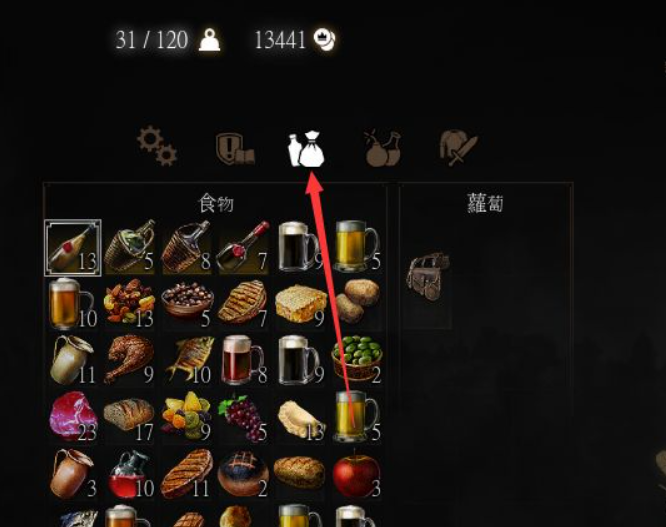
Task: Select the purple grapes bunch
Action: click(x=243, y=418)
